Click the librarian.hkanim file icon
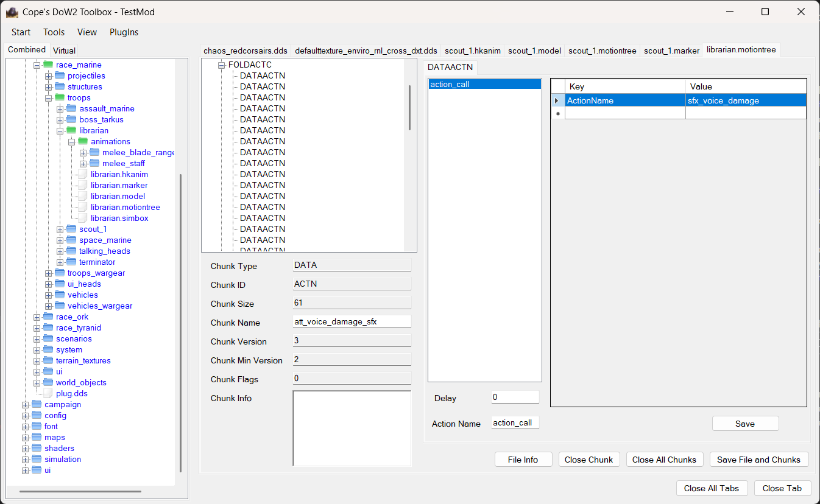This screenshot has width=820, height=504. (x=83, y=174)
